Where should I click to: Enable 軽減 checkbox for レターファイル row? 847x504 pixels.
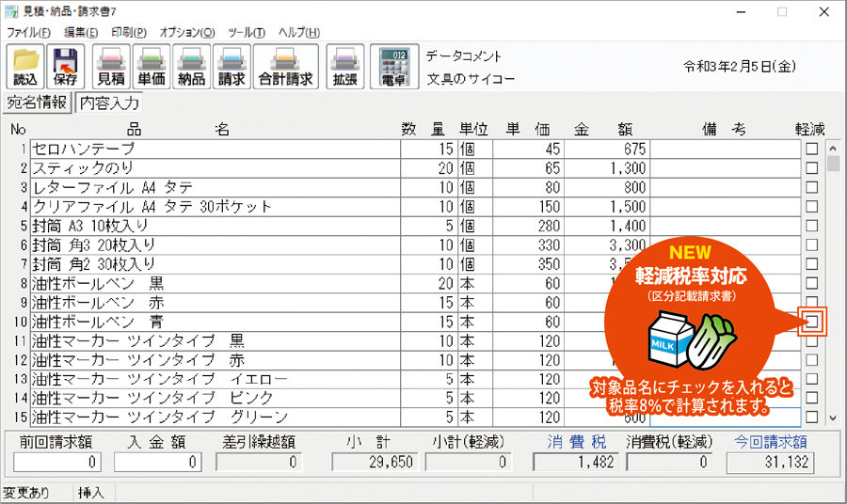tap(811, 187)
